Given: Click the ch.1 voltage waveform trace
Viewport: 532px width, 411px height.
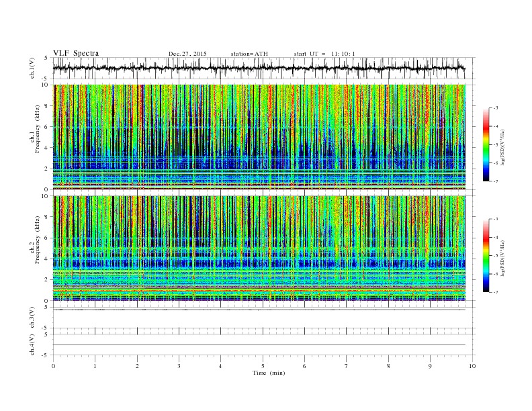Looking at the screenshot, I should click(259, 68).
